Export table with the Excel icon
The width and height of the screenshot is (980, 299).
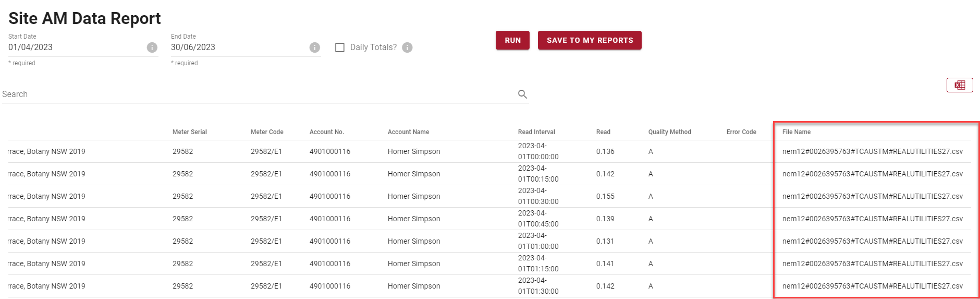(x=960, y=85)
